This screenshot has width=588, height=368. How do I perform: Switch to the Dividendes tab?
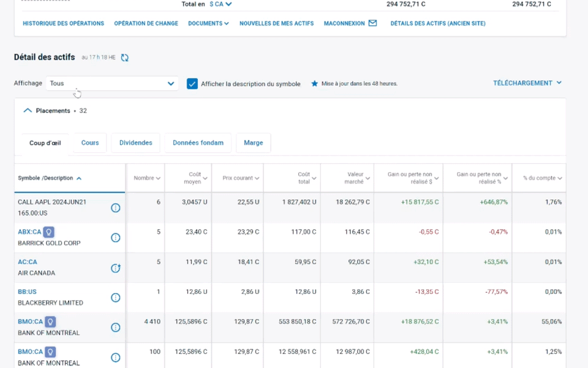136,143
